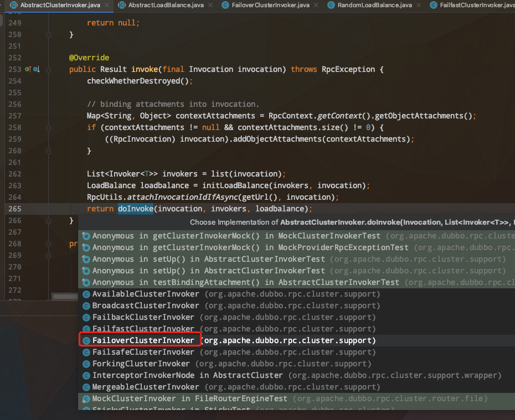Open the AbstractLoadBalance.java tab

point(166,5)
